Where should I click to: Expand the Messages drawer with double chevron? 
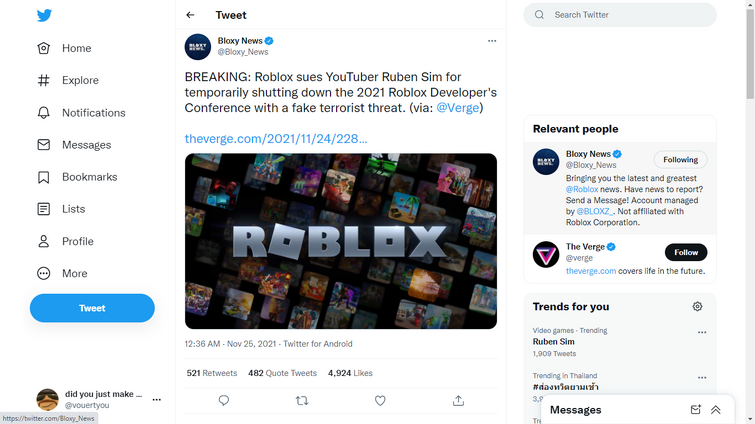coord(716,410)
